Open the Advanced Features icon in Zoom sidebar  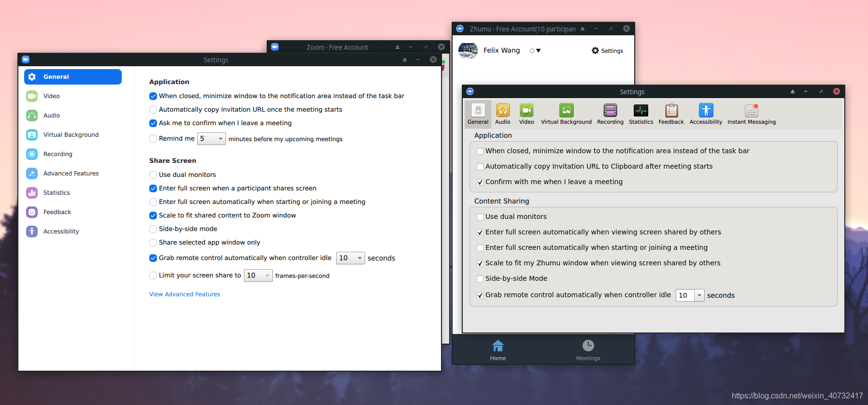[32, 174]
